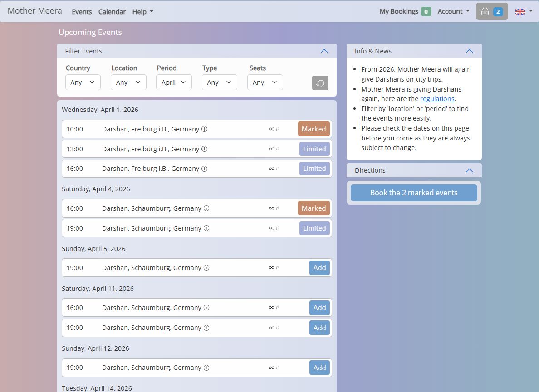Click info icon for April 4 16:00 Schaumburg Darshan
The image size is (539, 392).
[206, 208]
